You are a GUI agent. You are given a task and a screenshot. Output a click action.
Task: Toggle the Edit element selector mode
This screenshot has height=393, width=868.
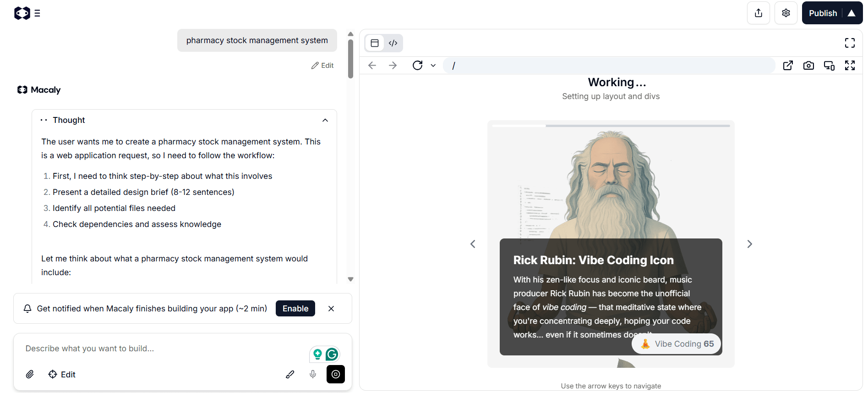tap(62, 374)
